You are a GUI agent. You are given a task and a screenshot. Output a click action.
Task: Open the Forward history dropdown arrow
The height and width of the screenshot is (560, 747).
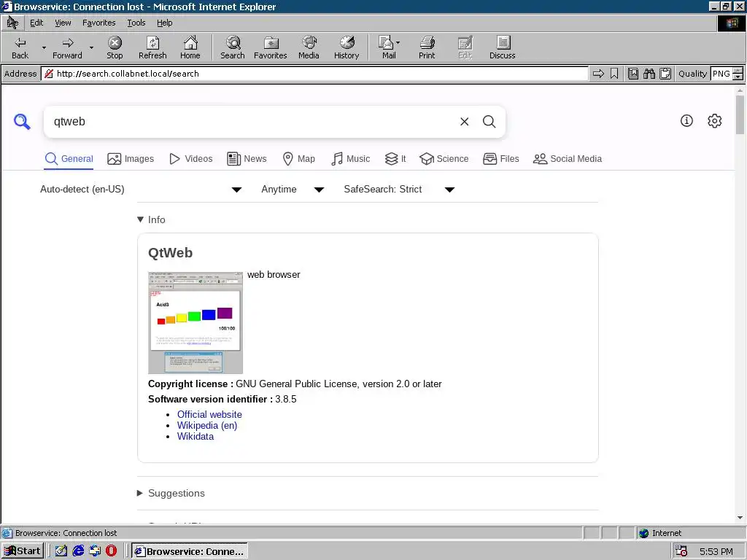click(x=91, y=47)
